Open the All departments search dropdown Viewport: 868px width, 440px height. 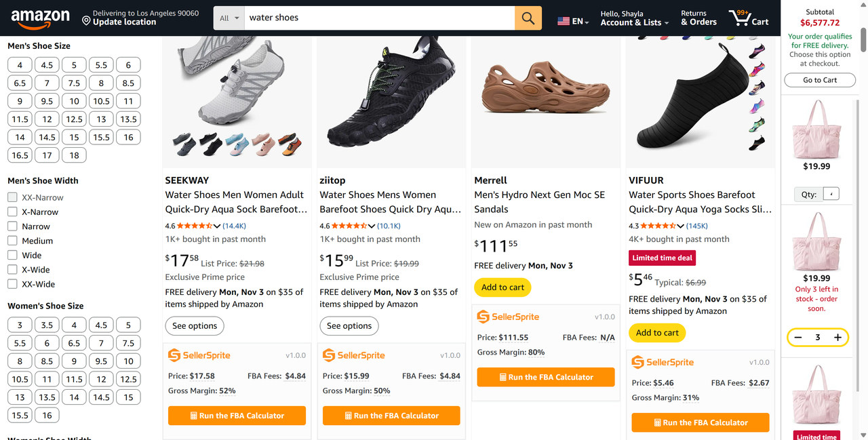coord(229,18)
